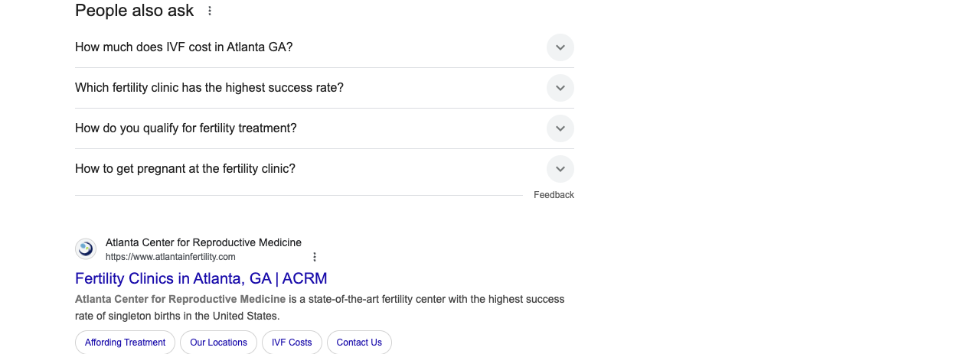Viewport: 980px width, 354px height.
Task: Open the ACRM result's three-dot menu
Action: point(314,257)
